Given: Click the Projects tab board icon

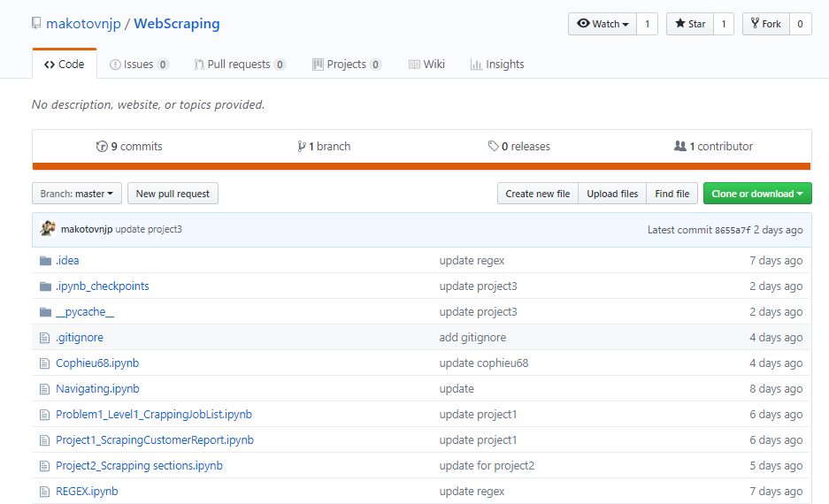Looking at the screenshot, I should click(x=318, y=65).
